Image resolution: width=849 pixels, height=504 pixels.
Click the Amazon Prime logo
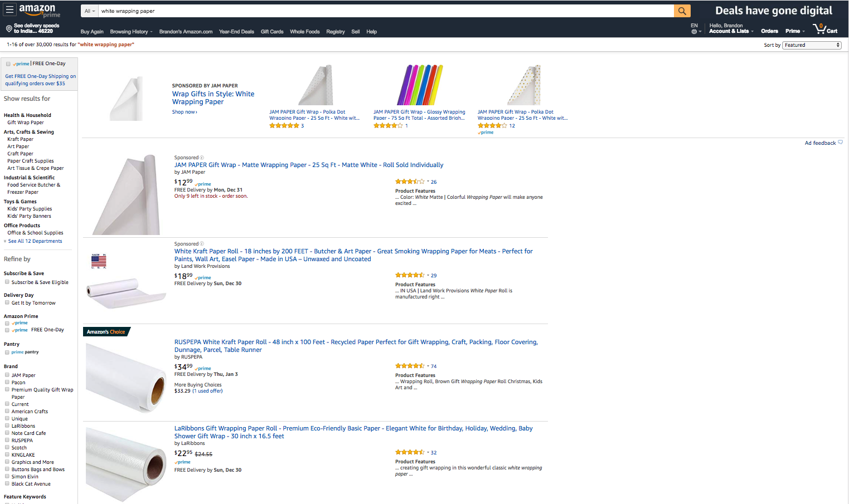click(39, 11)
